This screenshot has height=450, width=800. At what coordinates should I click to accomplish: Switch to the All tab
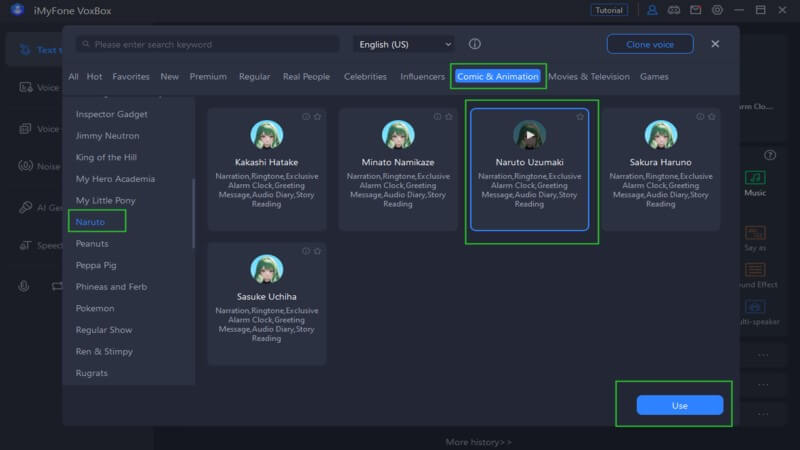(x=73, y=77)
